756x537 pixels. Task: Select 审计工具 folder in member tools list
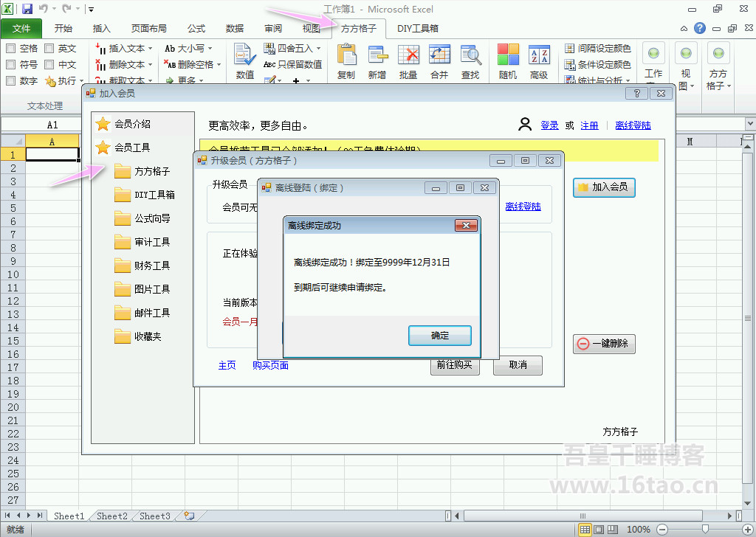click(152, 242)
